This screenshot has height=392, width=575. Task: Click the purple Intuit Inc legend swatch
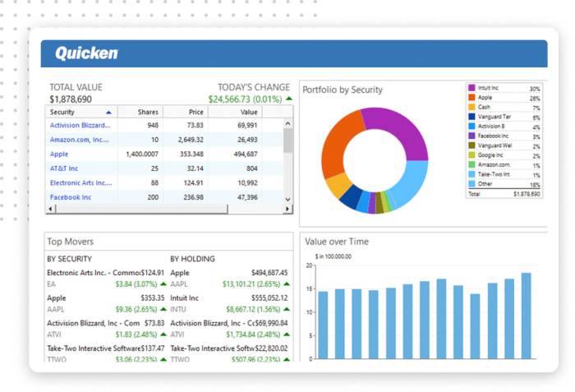click(471, 87)
